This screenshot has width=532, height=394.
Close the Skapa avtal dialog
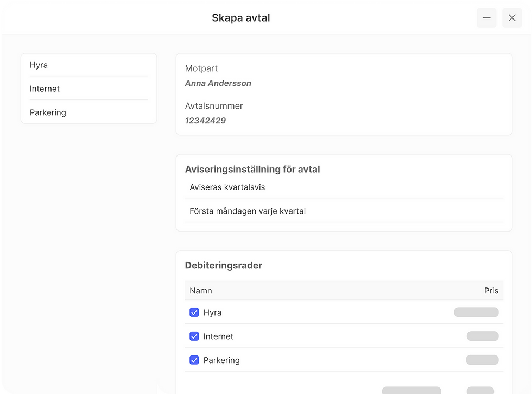tap(512, 18)
